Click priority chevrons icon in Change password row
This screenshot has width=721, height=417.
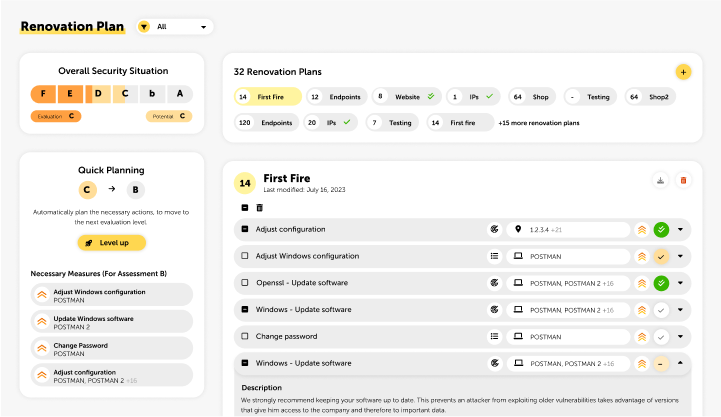(x=641, y=337)
